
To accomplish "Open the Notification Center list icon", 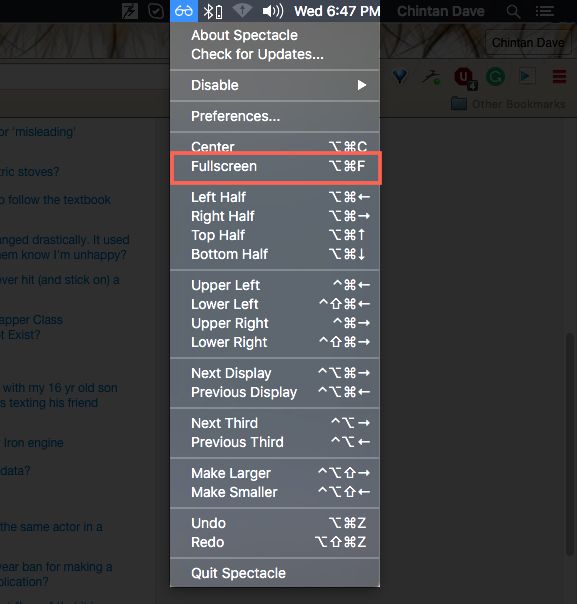I will click(545, 11).
